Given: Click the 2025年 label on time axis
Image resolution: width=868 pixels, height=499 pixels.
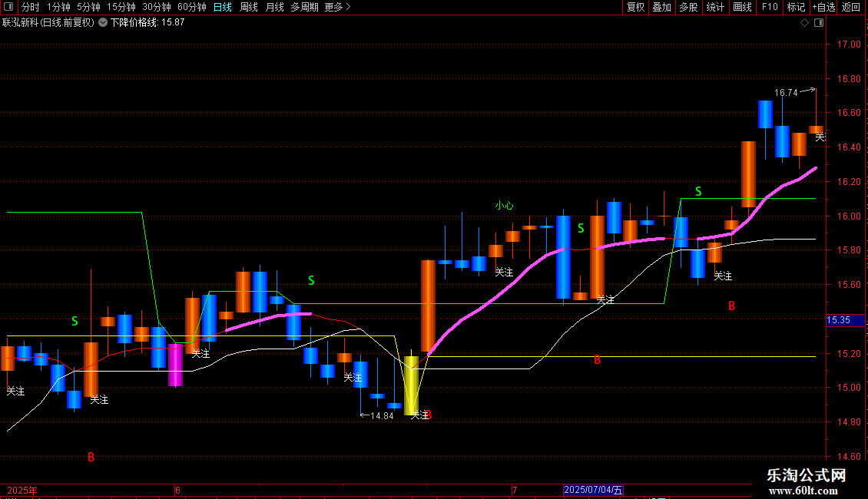Looking at the screenshot, I should tap(22, 490).
